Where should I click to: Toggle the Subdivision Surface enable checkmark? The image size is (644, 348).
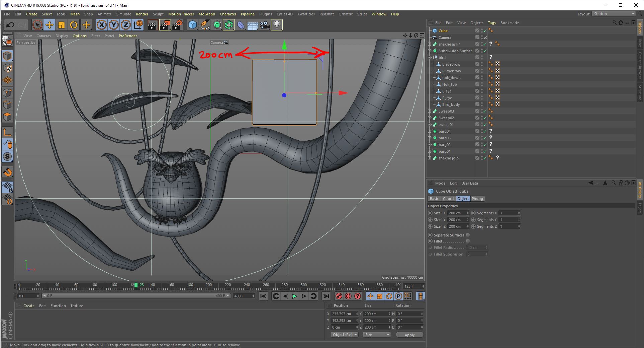485,51
